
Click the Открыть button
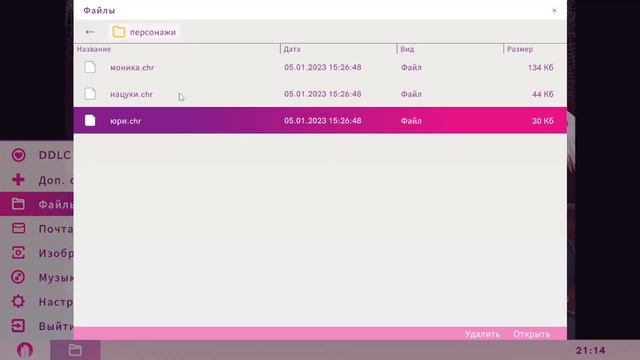point(531,334)
